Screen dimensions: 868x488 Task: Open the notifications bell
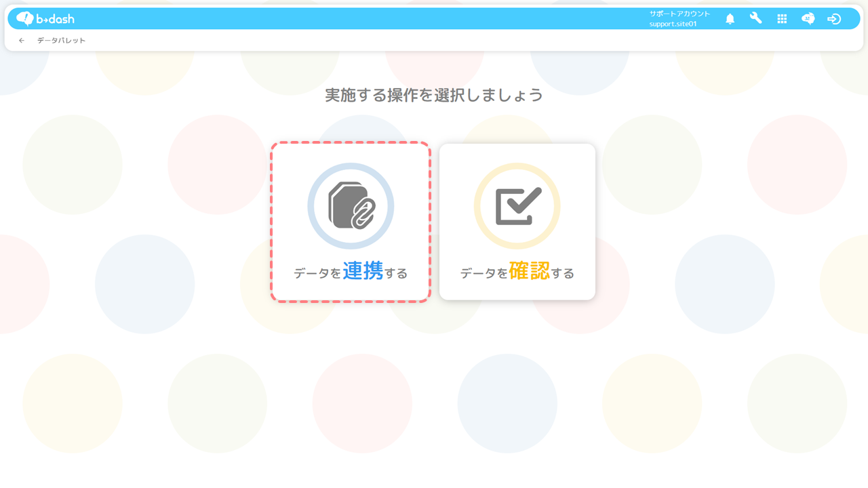[730, 19]
